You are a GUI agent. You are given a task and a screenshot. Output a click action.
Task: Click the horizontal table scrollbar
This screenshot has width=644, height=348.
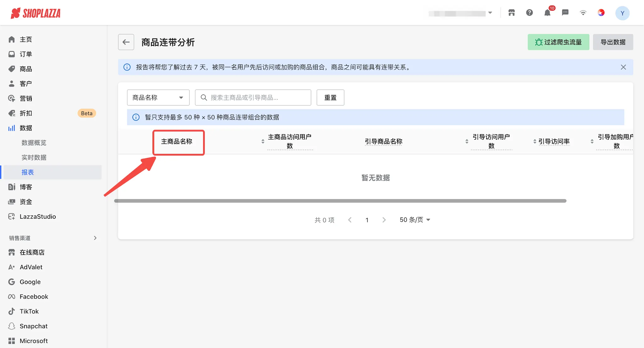tap(340, 201)
